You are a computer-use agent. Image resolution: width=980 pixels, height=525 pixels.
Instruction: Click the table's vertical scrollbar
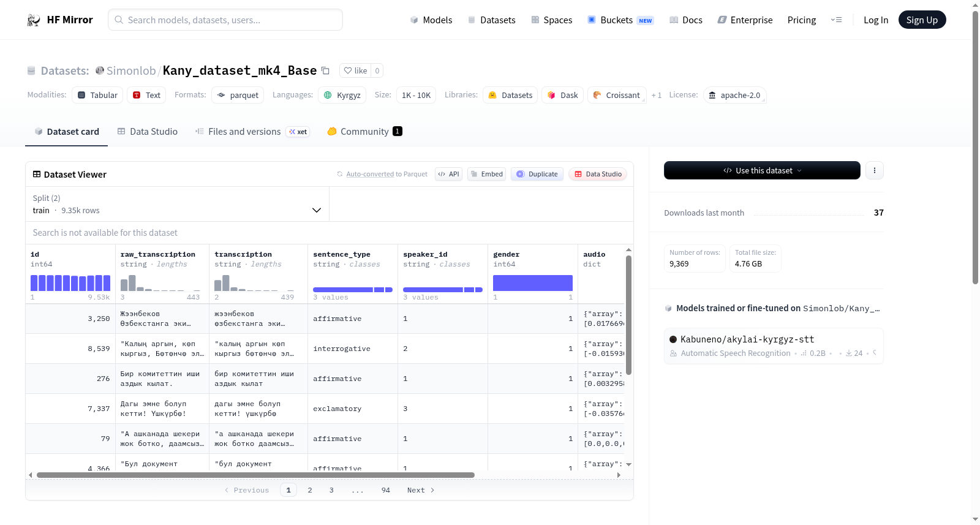628,315
